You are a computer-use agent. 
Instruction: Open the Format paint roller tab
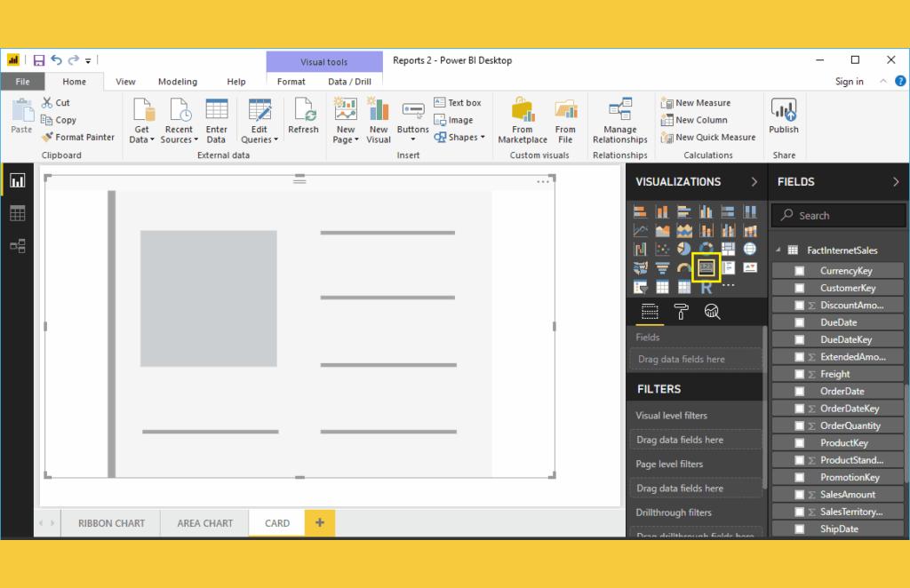(682, 311)
